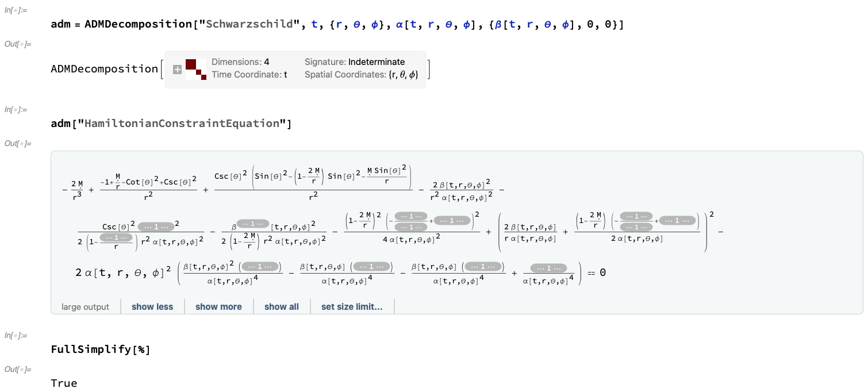Expand the ADMDecomposition summary box plus icon

coord(177,70)
